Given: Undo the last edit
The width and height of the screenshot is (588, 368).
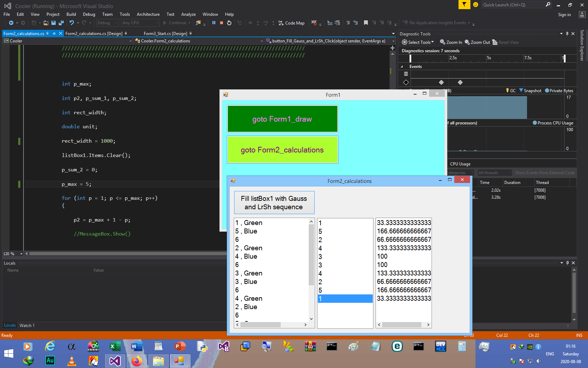Looking at the screenshot, I should click(x=72, y=23).
